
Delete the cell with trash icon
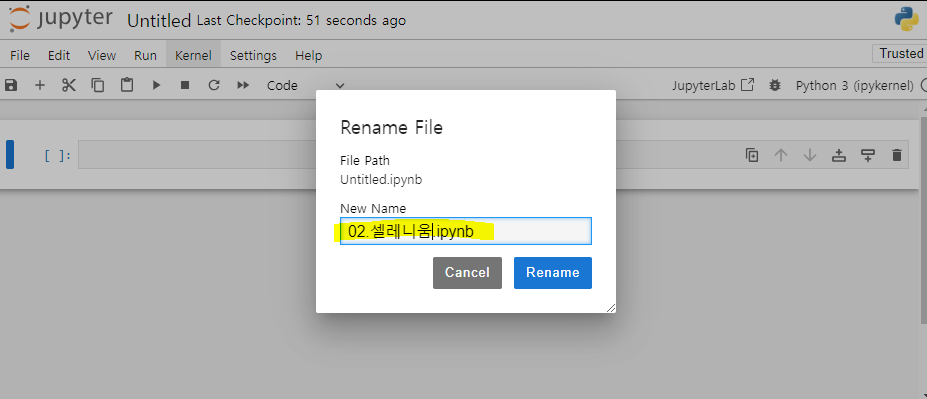coord(897,155)
